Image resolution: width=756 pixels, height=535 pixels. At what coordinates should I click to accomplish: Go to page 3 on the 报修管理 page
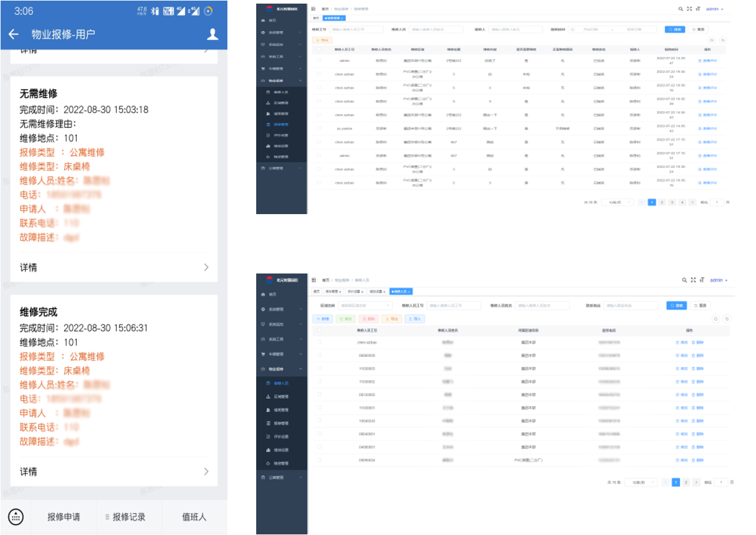pos(672,202)
